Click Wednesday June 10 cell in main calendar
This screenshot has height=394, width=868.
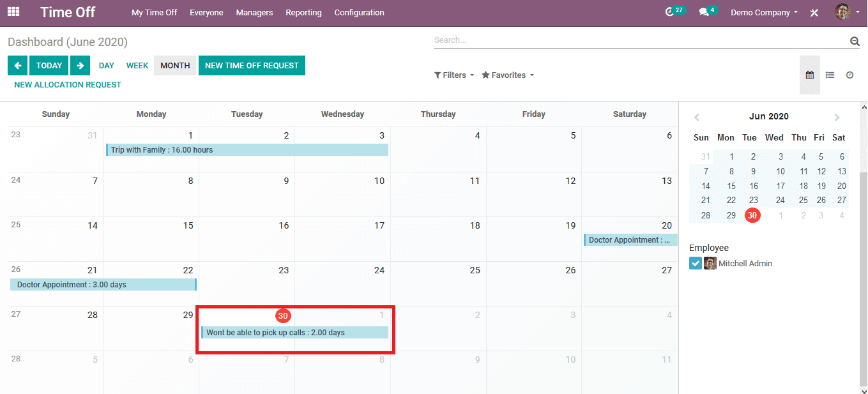point(342,195)
